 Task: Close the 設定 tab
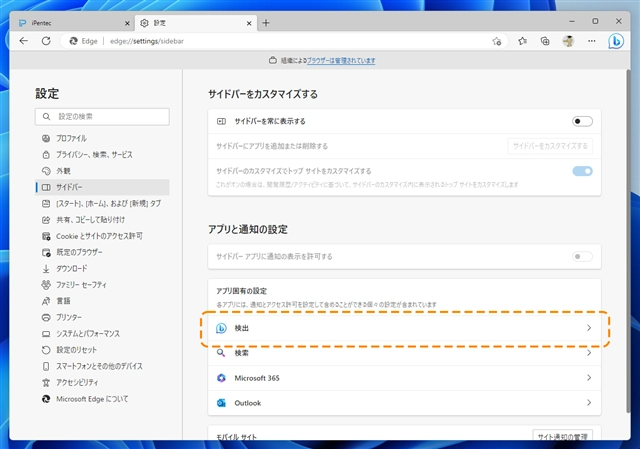(249, 23)
